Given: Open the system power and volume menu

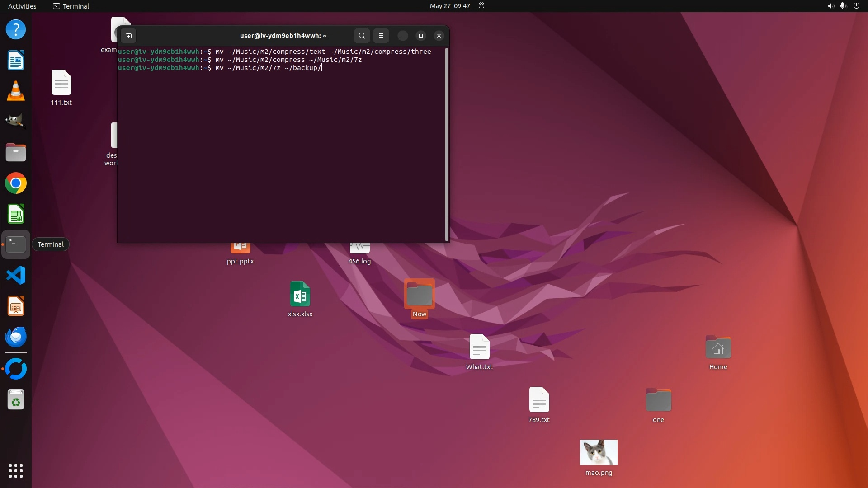Looking at the screenshot, I should 843,6.
